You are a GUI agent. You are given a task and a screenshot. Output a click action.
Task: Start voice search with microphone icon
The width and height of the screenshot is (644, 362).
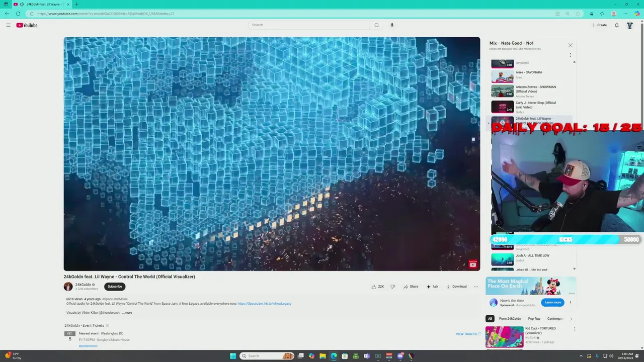point(392,25)
